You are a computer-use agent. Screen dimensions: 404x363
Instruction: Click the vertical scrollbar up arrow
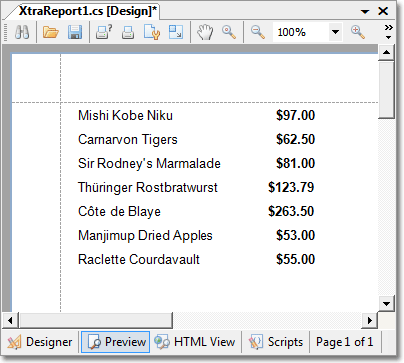(x=387, y=52)
